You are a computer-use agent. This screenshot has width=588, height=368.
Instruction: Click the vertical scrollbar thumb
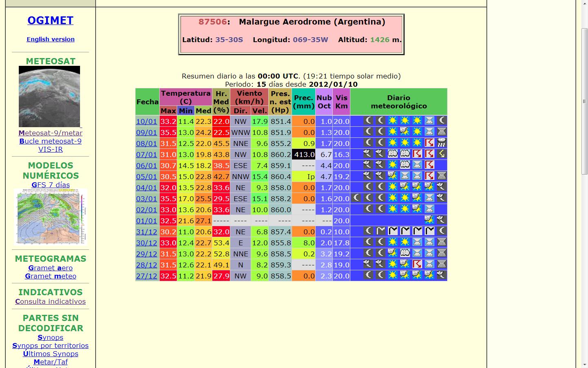[x=584, y=102]
